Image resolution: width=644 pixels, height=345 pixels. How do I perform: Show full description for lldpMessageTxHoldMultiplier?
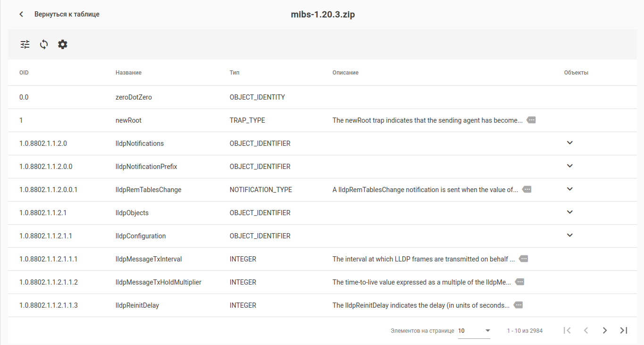click(x=519, y=282)
